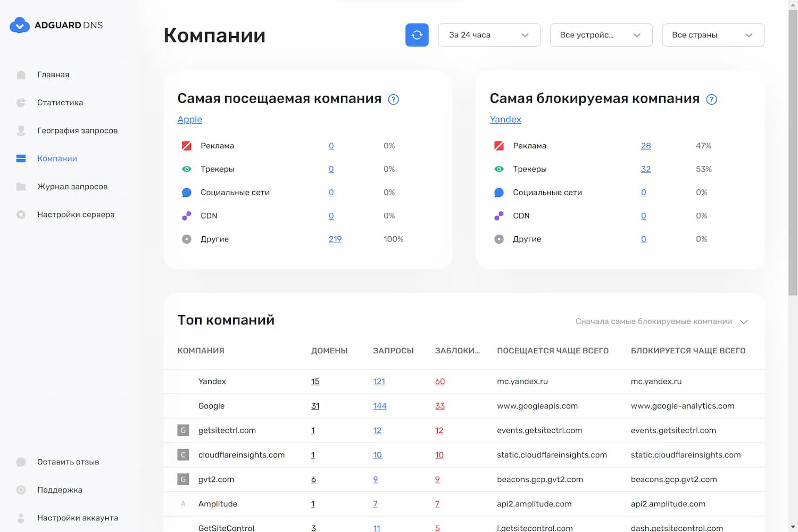The image size is (798, 532).
Task: Click the AdGuard DNS cloud logo
Action: (x=20, y=25)
